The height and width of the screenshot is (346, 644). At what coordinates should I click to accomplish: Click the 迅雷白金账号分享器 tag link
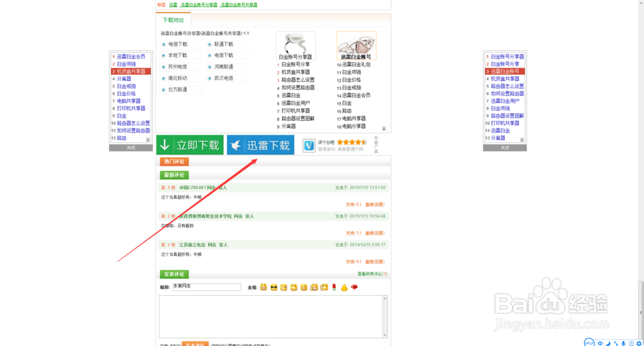pyautogui.click(x=199, y=5)
